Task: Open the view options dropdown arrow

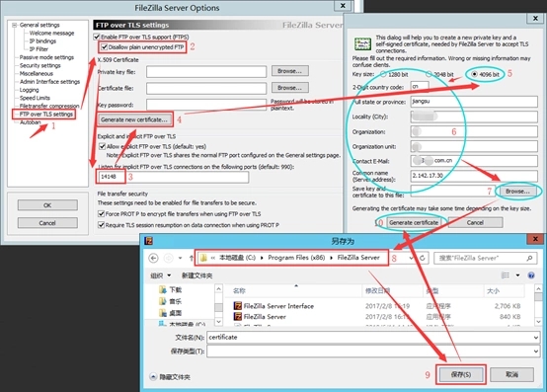Action: [x=518, y=275]
